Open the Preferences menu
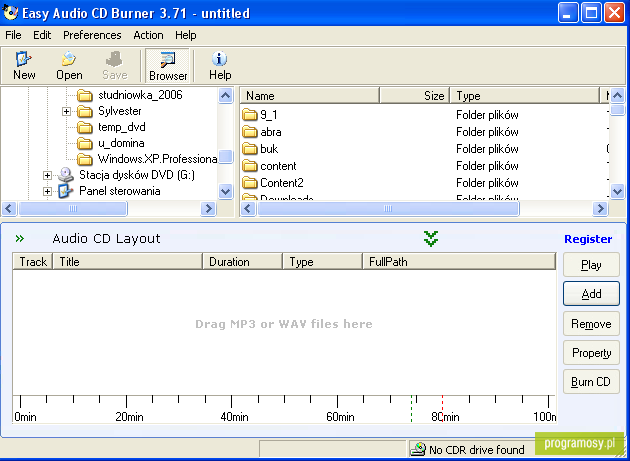The height and width of the screenshot is (461, 630). (92, 35)
